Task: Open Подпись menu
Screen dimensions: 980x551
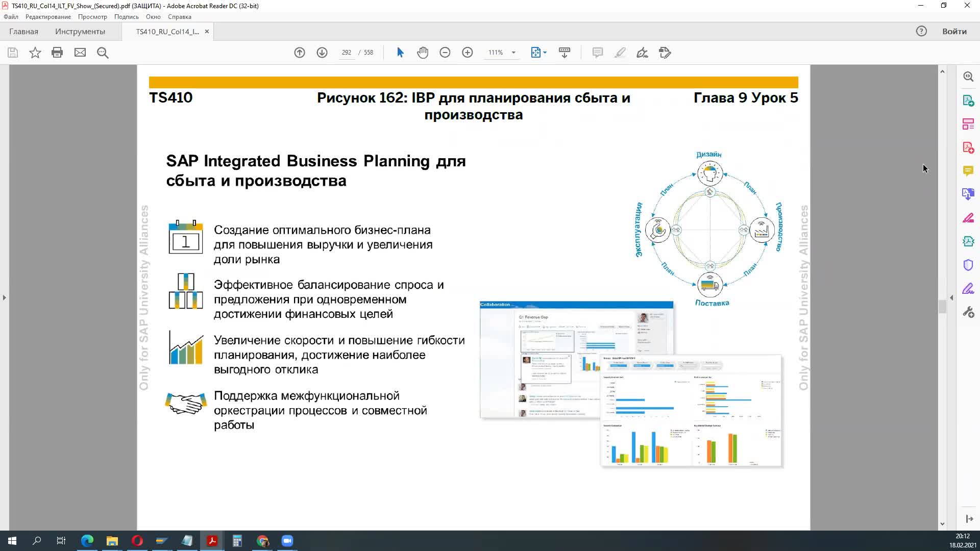Action: (x=127, y=17)
